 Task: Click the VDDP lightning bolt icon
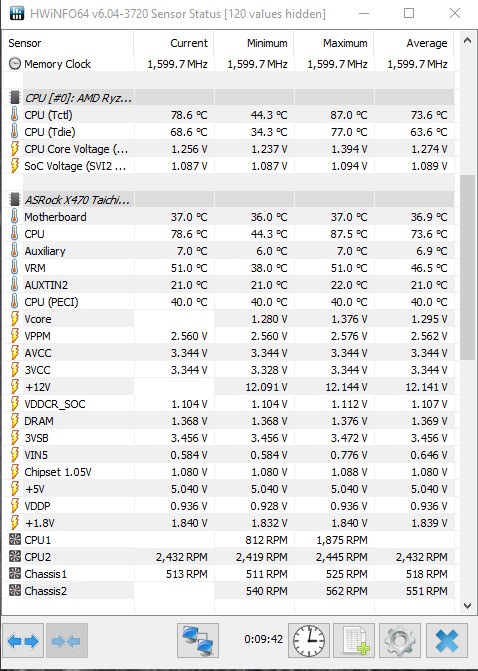(15, 506)
